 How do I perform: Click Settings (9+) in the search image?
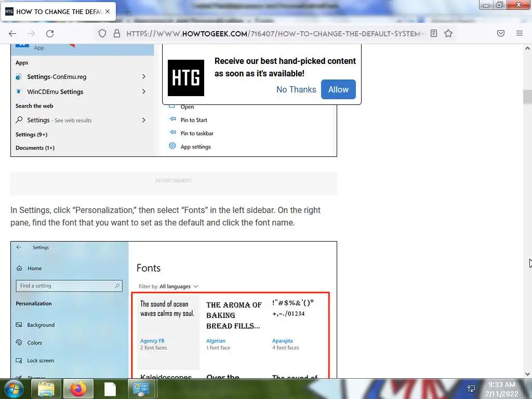coord(32,135)
